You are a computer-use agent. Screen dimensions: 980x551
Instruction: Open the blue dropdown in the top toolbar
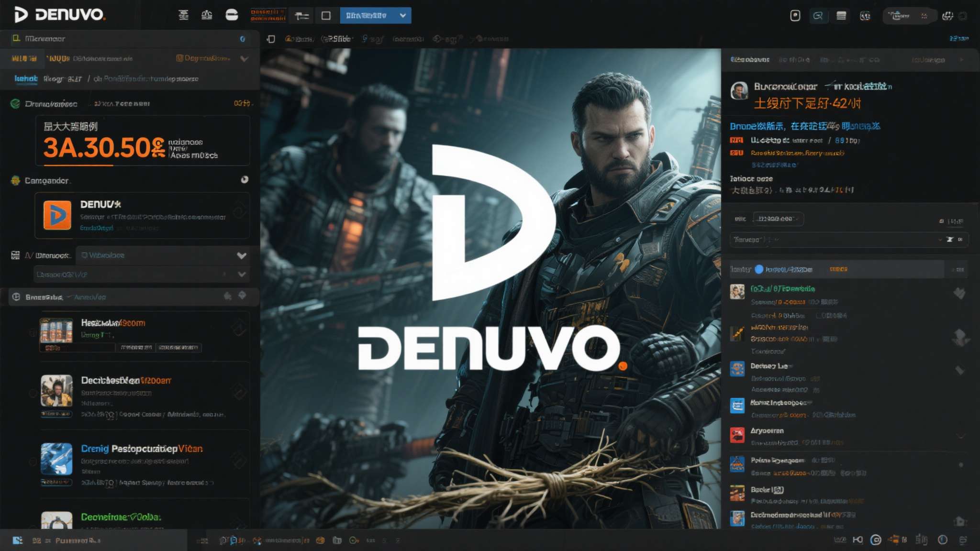pos(376,16)
